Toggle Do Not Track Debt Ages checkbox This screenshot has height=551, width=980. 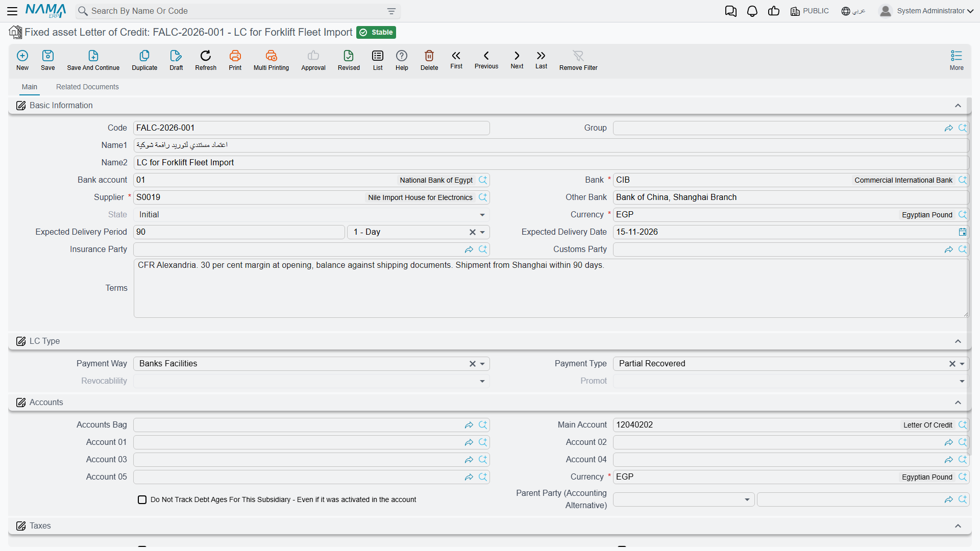click(142, 499)
